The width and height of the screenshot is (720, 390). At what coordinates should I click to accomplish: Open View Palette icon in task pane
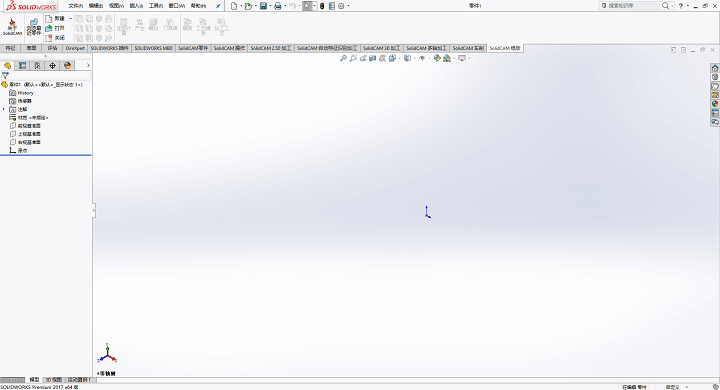[x=715, y=95]
